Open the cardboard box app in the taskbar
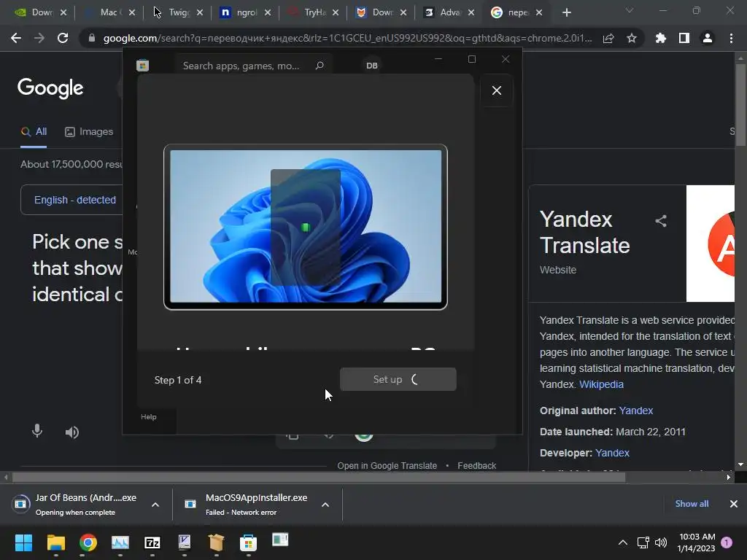The width and height of the screenshot is (747, 560). [216, 542]
